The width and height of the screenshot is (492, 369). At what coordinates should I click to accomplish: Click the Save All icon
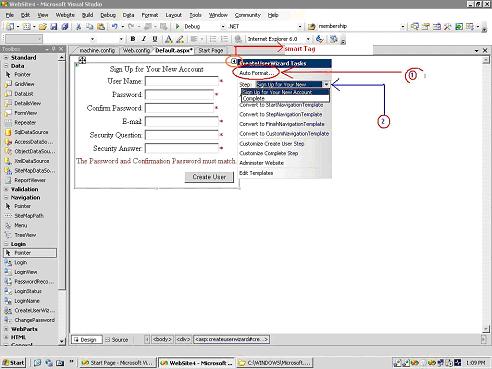[65, 26]
